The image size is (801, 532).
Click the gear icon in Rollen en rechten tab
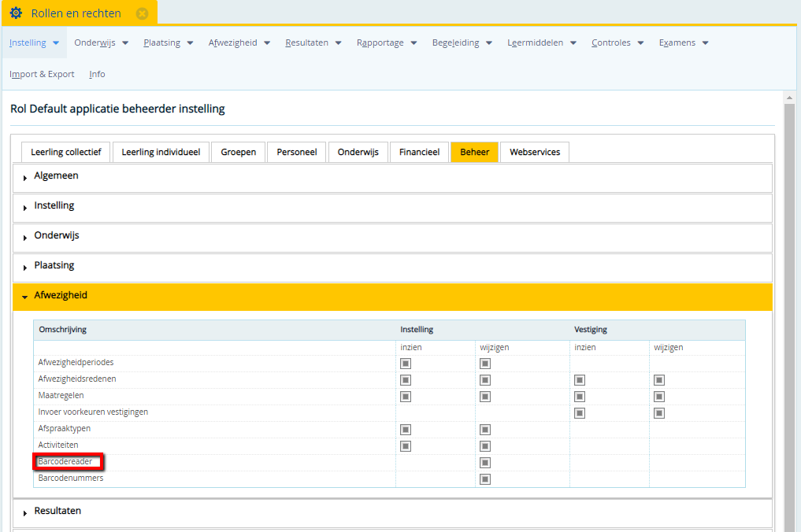point(16,13)
